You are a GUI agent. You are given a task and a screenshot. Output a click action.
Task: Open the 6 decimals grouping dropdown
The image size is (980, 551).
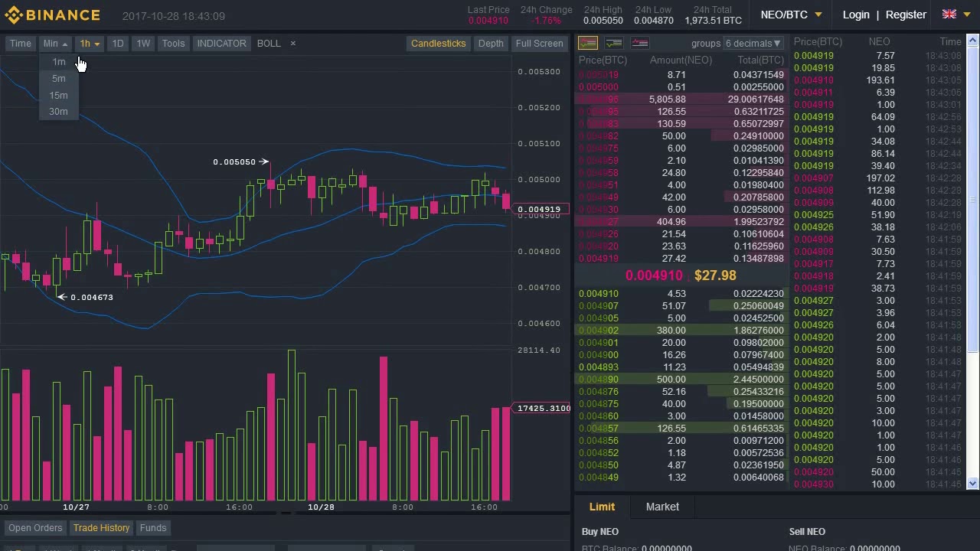pyautogui.click(x=753, y=44)
